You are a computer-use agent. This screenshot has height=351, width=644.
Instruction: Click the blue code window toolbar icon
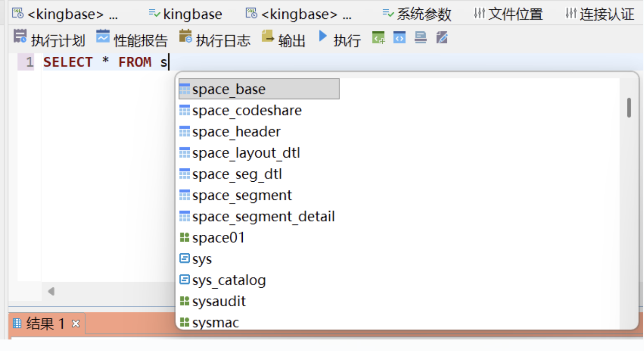pyautogui.click(x=399, y=38)
